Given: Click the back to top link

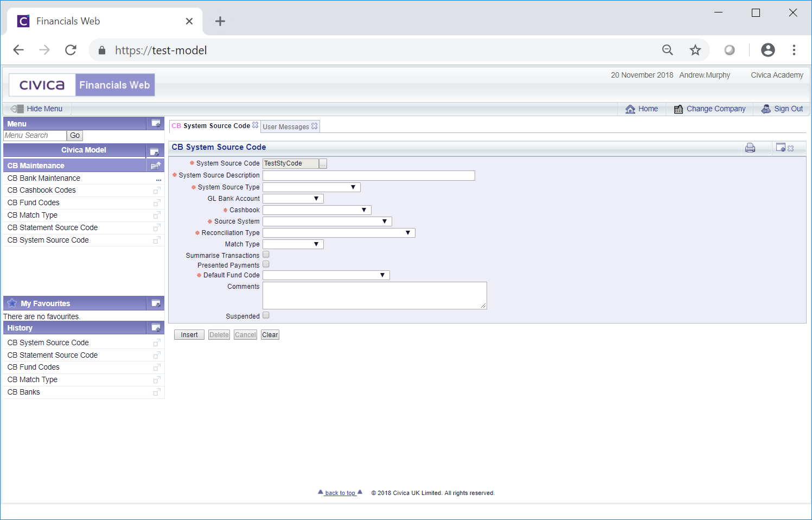Looking at the screenshot, I should (340, 493).
